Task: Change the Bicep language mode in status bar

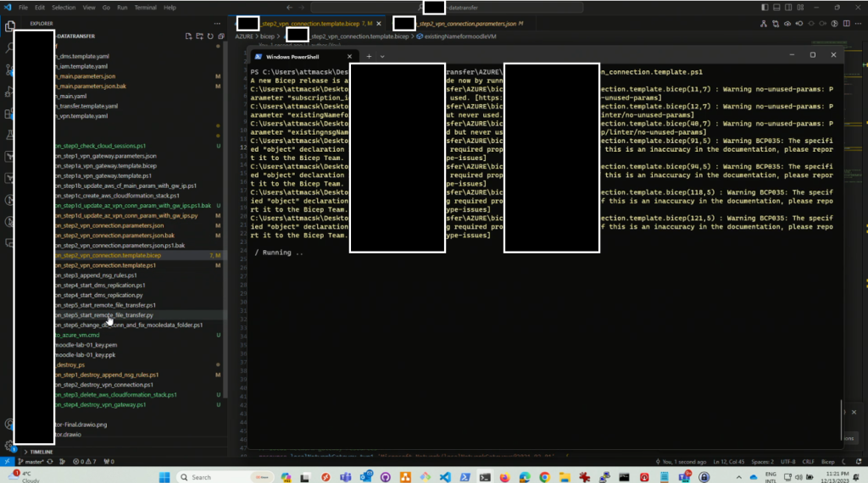Action: pyautogui.click(x=827, y=462)
